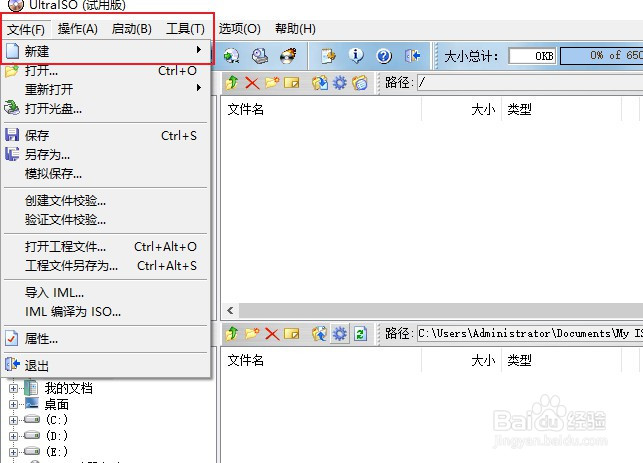Open the 启动(B) menu
The image size is (643, 463).
[x=132, y=29]
